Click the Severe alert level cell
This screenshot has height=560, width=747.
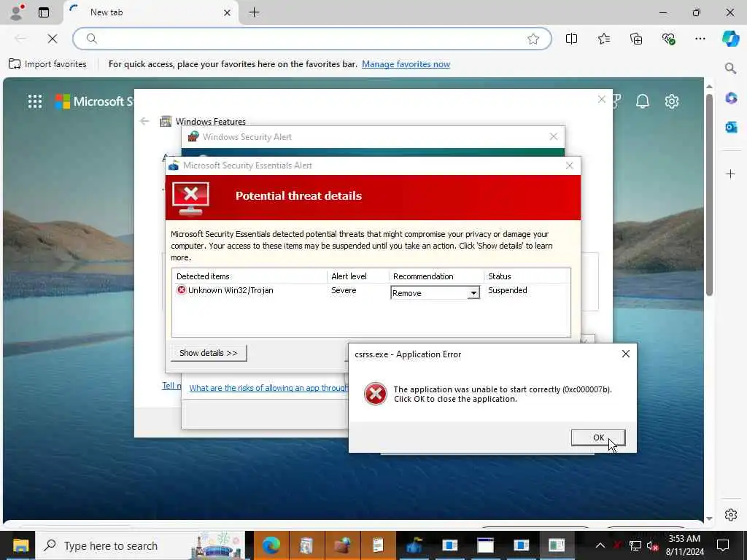click(344, 290)
